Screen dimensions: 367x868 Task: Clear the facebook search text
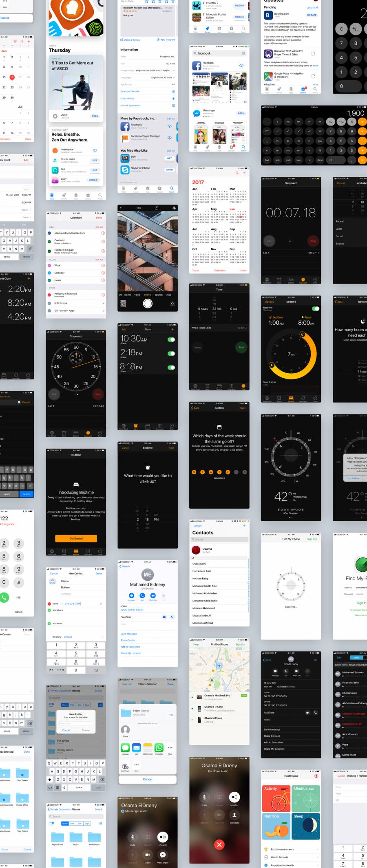[x=244, y=53]
